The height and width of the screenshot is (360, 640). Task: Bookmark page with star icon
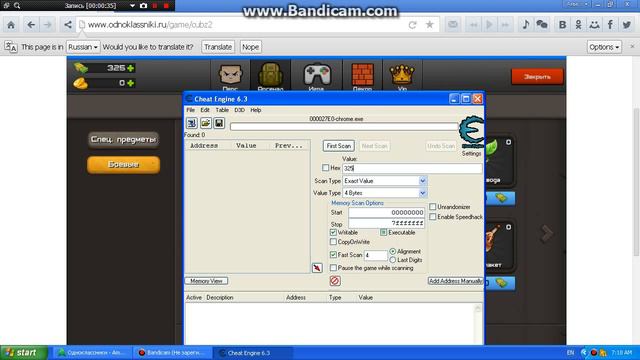[430, 25]
